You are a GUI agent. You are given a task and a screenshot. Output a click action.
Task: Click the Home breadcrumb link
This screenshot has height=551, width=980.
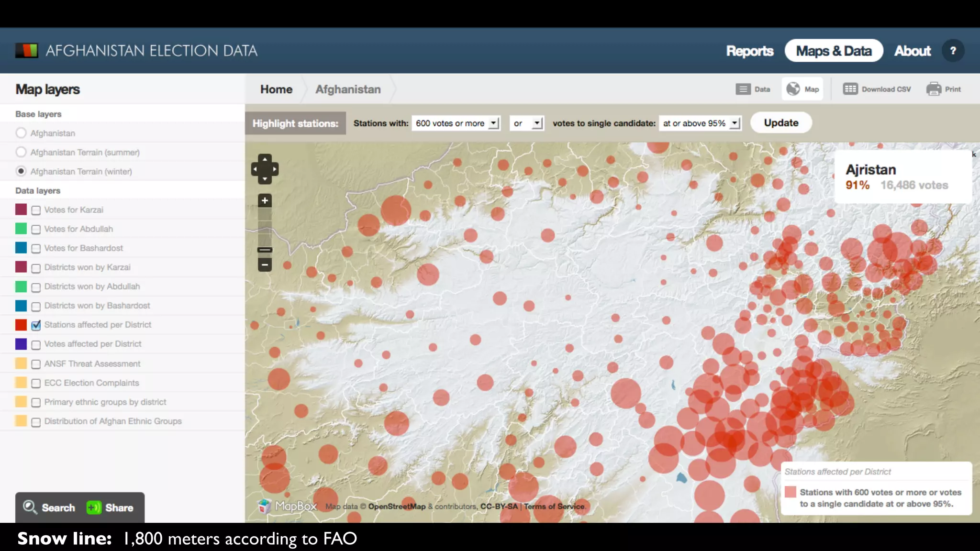[276, 89]
